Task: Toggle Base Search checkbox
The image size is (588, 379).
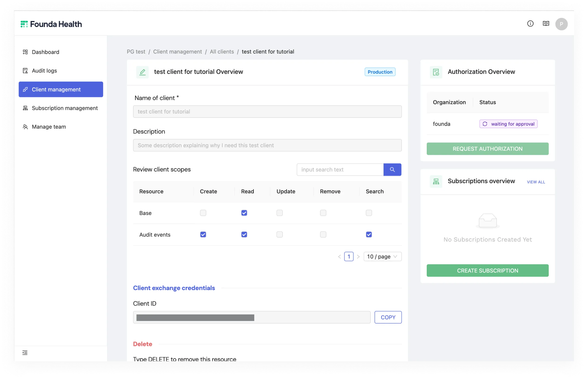Action: [x=369, y=213]
